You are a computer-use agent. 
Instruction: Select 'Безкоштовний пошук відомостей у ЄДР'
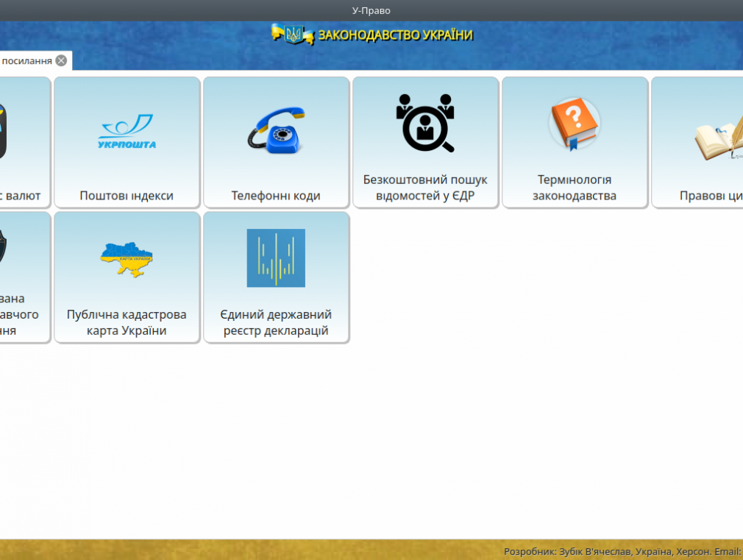pyautogui.click(x=425, y=188)
